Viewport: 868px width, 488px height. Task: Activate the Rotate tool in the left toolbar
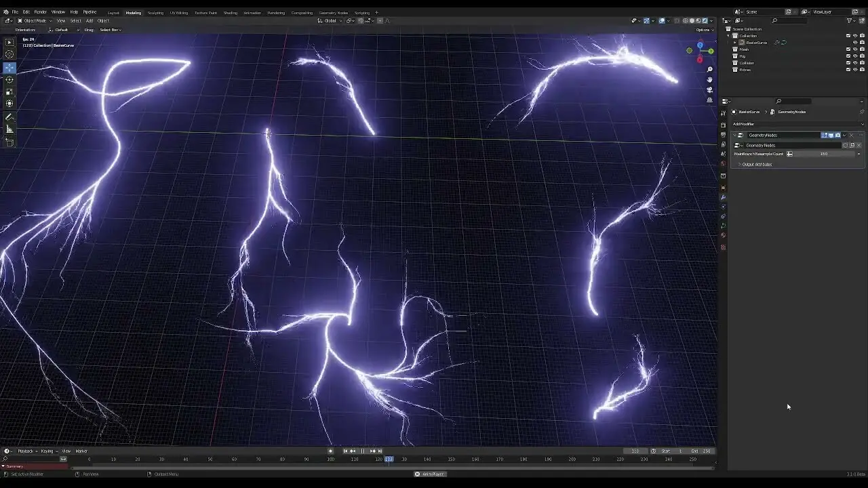(x=9, y=80)
